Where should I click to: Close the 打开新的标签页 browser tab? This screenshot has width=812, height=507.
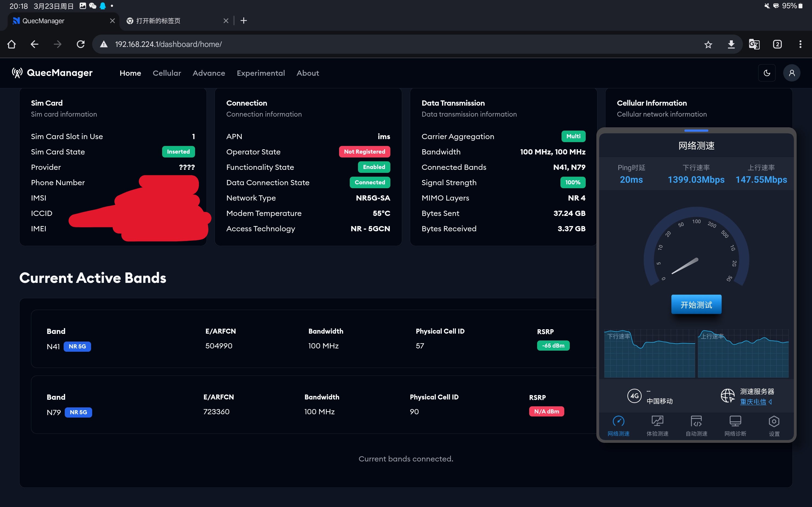(x=226, y=21)
